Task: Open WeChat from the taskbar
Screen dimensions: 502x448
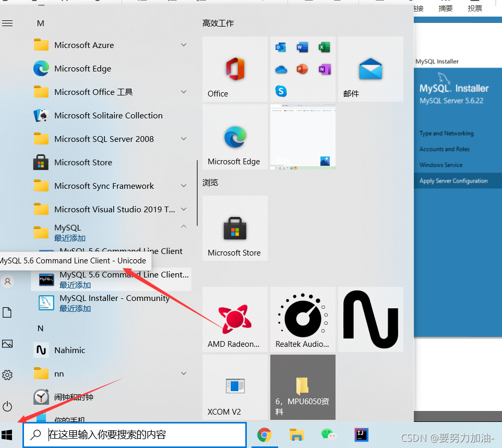Action: click(x=328, y=434)
